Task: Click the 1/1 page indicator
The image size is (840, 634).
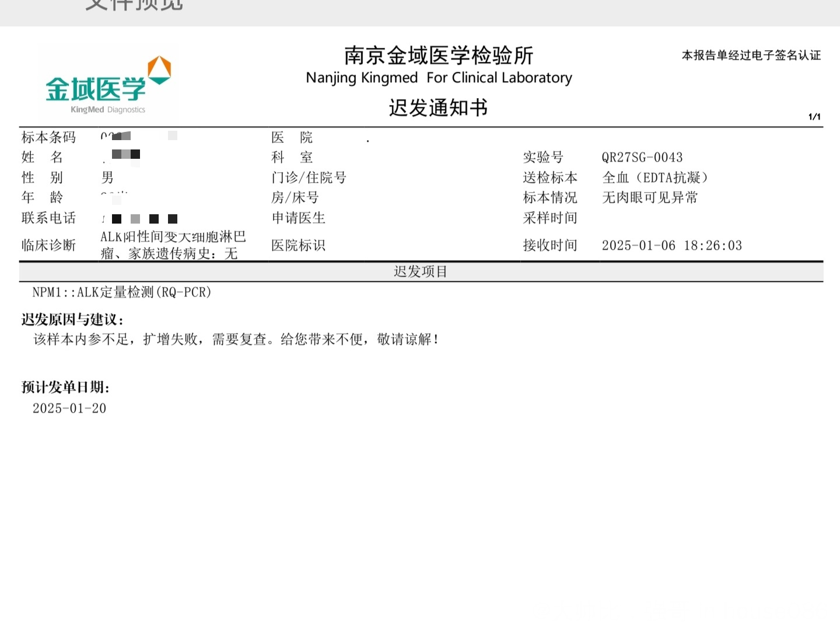Action: tap(814, 117)
